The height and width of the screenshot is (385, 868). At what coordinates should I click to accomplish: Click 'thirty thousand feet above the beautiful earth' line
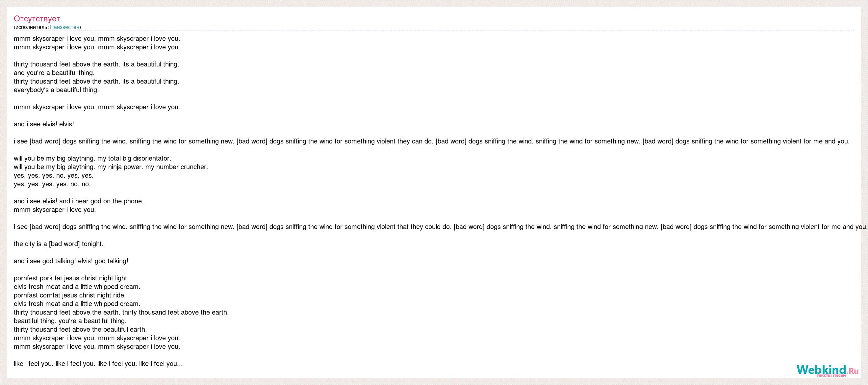(80, 330)
